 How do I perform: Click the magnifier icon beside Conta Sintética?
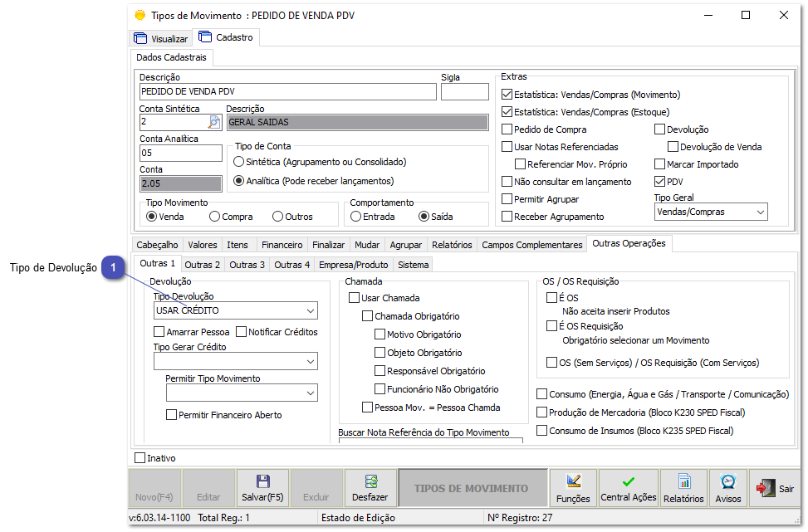(x=213, y=121)
